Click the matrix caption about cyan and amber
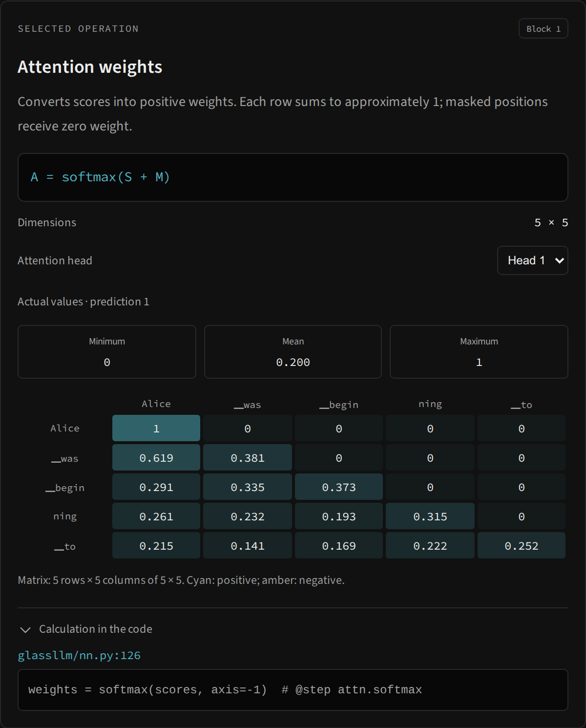Viewport: 586px width, 728px height. (181, 580)
